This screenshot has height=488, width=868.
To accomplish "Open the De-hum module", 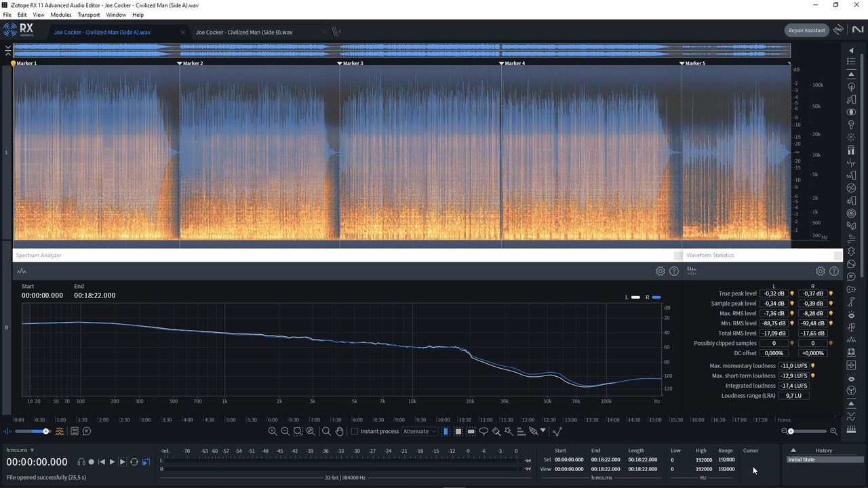I will (x=851, y=188).
